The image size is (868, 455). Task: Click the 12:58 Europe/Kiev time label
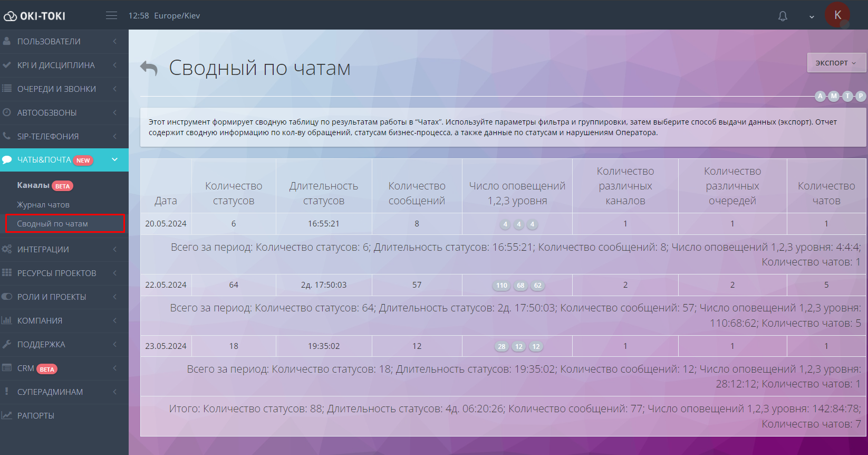(164, 16)
